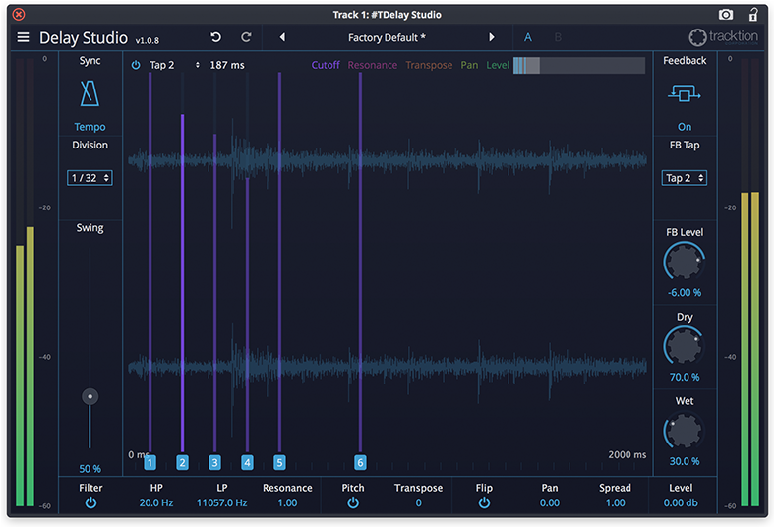Click the Feedback routing icon
778x532 pixels.
click(x=685, y=93)
